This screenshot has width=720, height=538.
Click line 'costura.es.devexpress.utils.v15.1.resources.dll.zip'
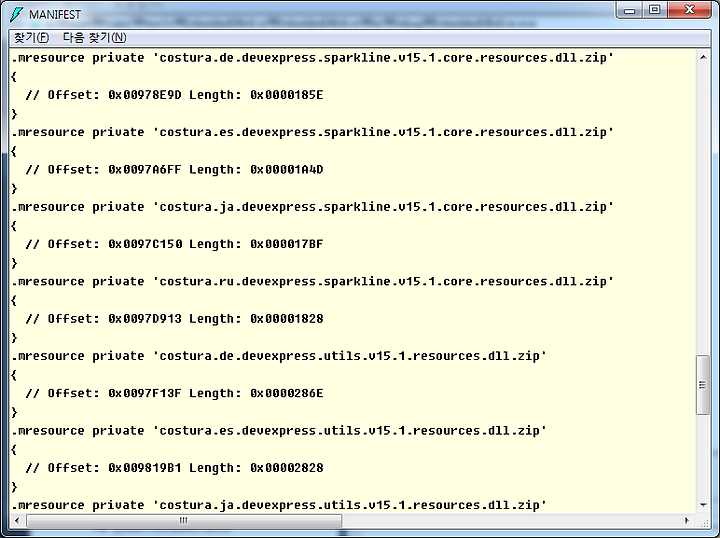pos(279,431)
